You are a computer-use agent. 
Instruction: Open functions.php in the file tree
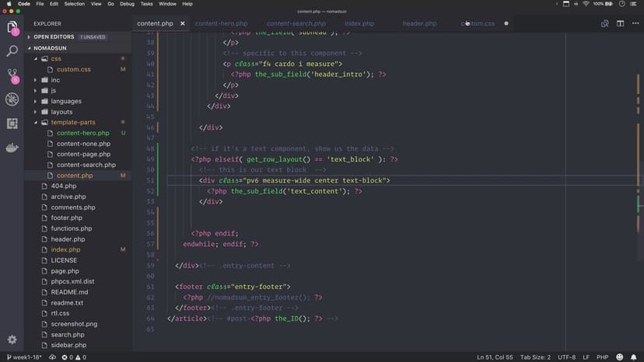pos(71,228)
